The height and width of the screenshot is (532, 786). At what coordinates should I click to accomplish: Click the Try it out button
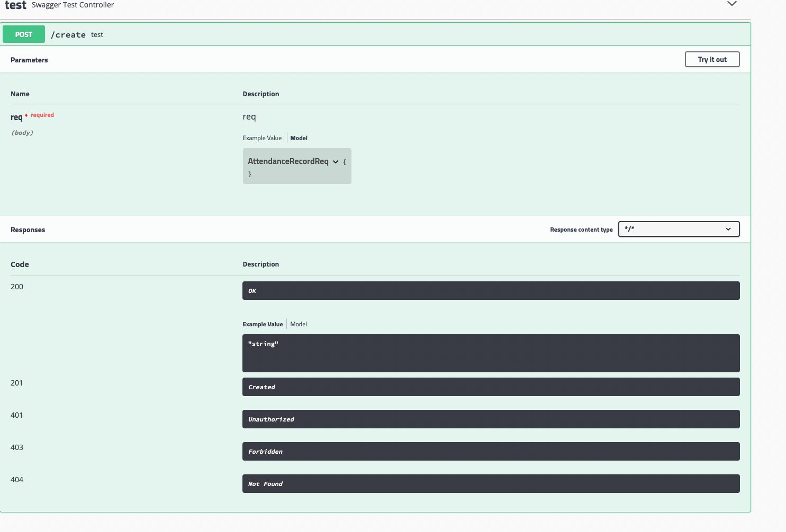click(x=712, y=59)
